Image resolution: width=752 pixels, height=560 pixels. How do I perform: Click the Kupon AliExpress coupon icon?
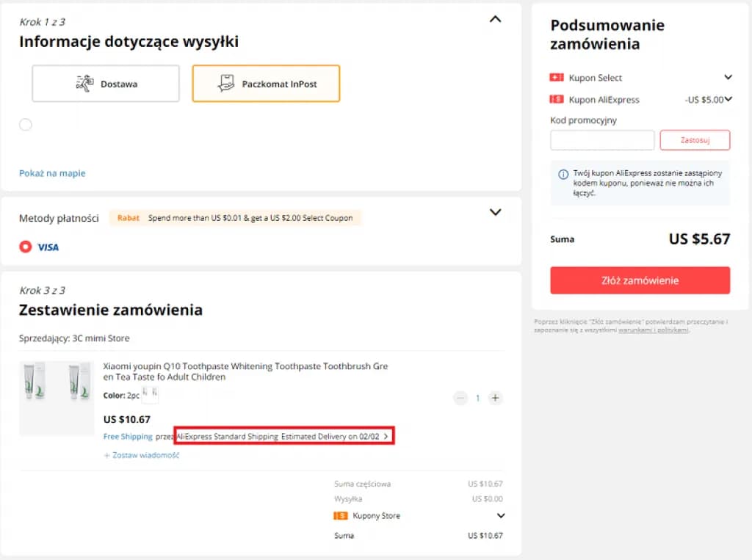tap(556, 99)
